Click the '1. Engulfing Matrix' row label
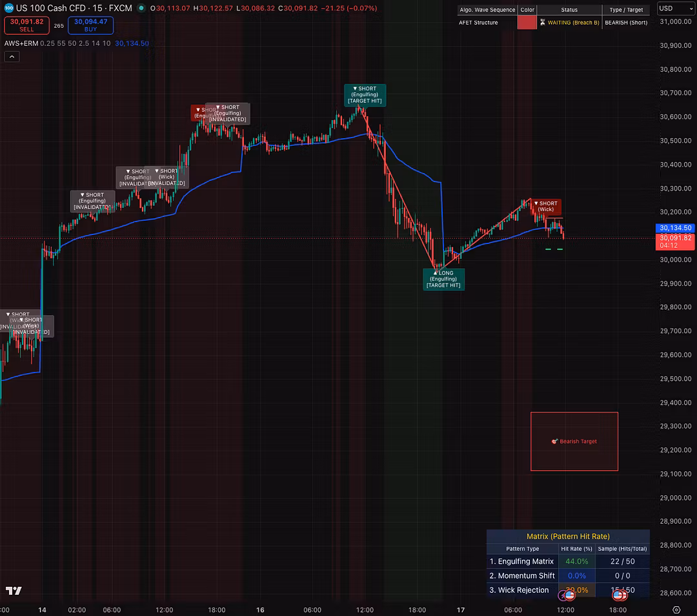The height and width of the screenshot is (616, 697). coord(522,562)
